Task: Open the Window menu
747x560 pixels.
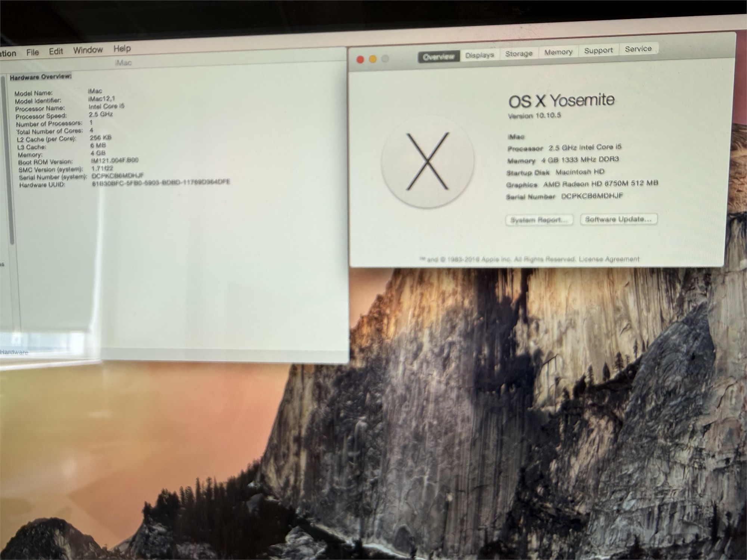Action: 88,50
